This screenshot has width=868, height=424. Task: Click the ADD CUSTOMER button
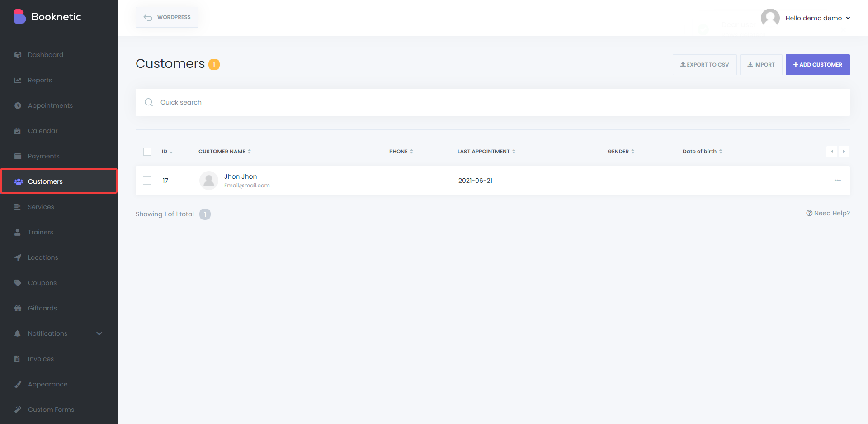click(x=817, y=64)
